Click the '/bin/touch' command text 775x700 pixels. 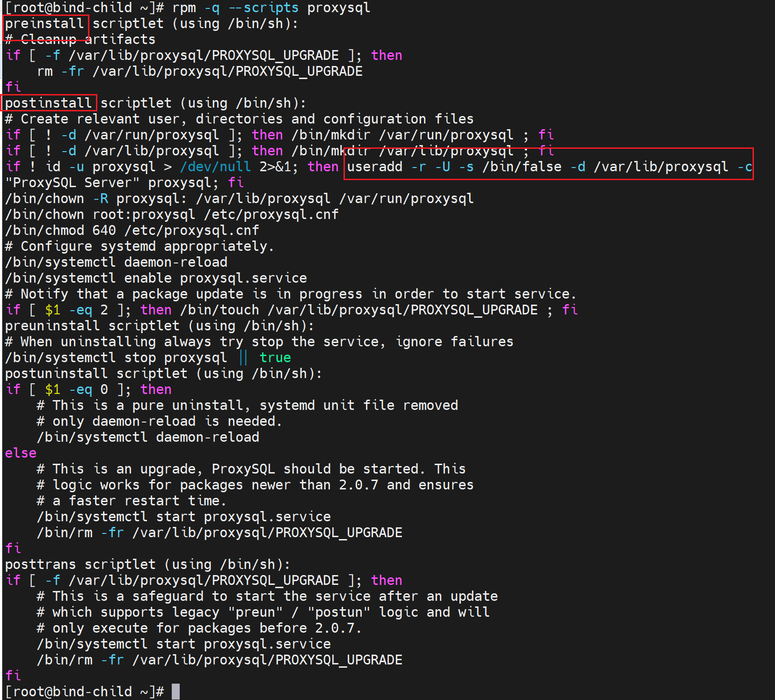pyautogui.click(x=219, y=310)
